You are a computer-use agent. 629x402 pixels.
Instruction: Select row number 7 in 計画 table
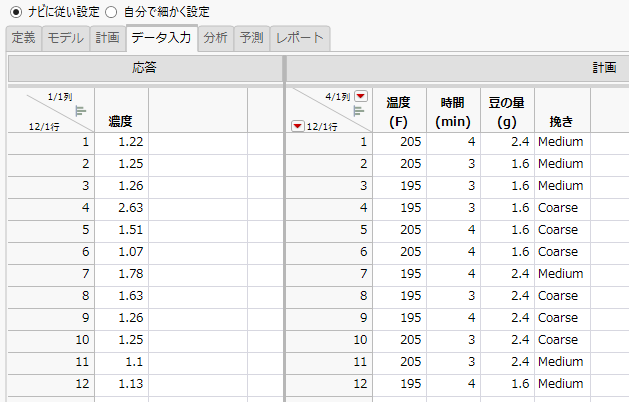329,274
